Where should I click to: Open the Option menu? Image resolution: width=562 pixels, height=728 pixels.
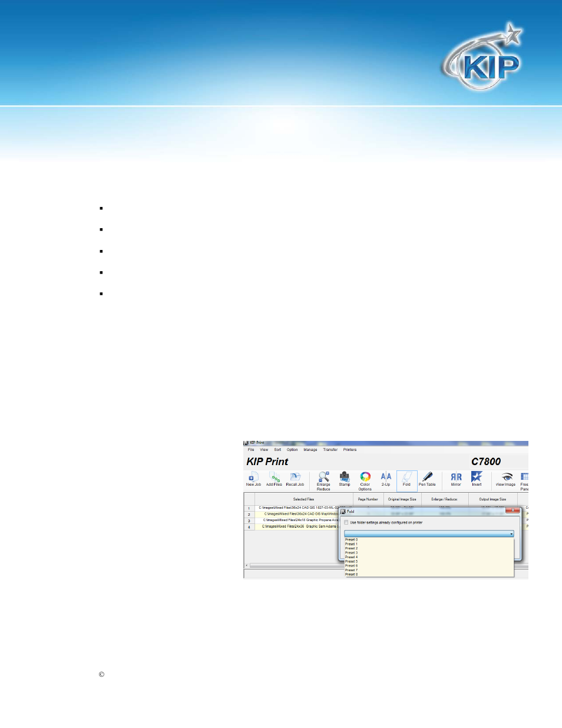click(292, 450)
